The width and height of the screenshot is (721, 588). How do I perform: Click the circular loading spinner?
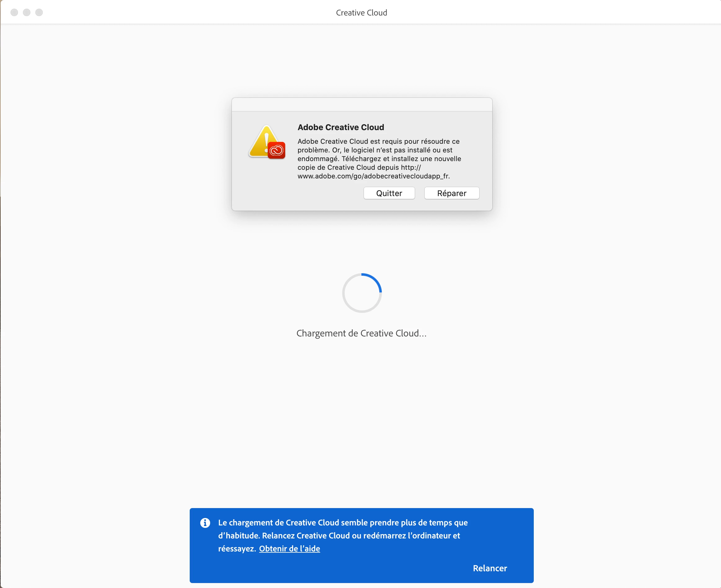[x=361, y=293]
